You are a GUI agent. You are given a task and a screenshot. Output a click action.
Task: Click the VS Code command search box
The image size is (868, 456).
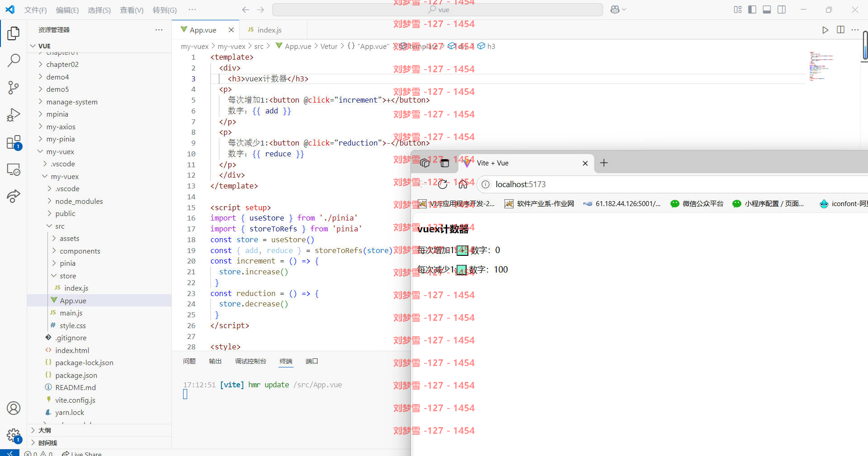tap(437, 9)
